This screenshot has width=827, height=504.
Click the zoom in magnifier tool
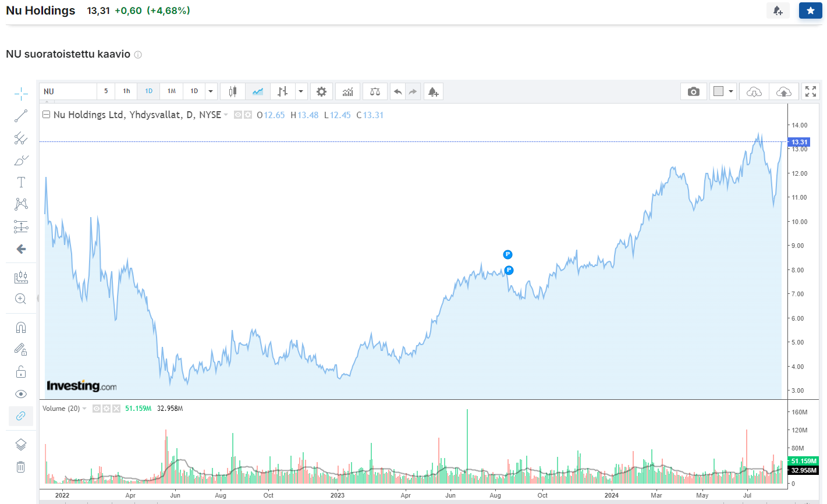21,299
